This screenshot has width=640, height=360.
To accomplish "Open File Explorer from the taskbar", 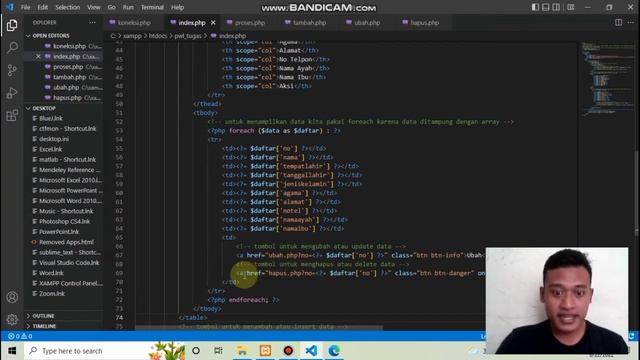I will click(242, 351).
